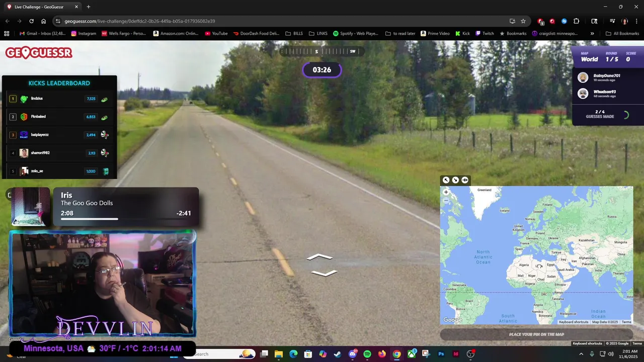Click the Google logo on the map
Image resolution: width=644 pixels, height=362 pixels.
point(452,320)
